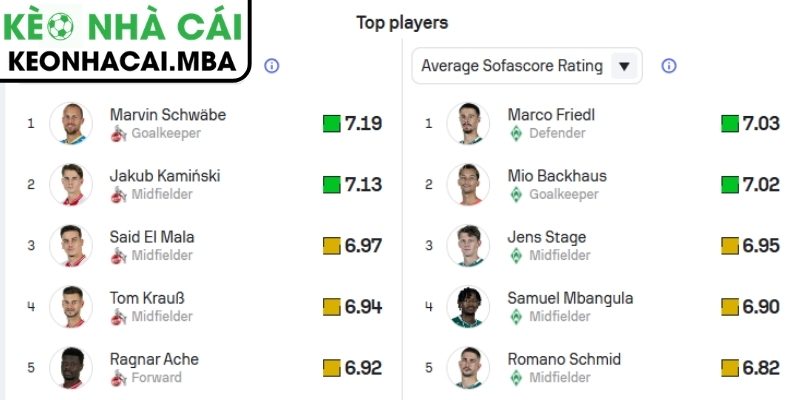Open Marco Friedl's player page
Viewport: 800px width, 400px height.
(551, 114)
